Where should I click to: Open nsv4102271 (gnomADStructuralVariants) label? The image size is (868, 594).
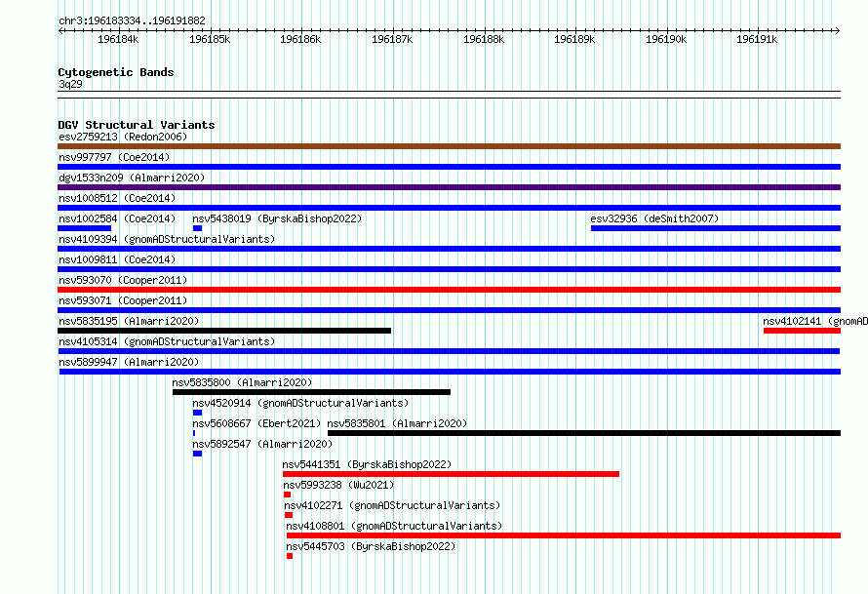pyautogui.click(x=392, y=505)
